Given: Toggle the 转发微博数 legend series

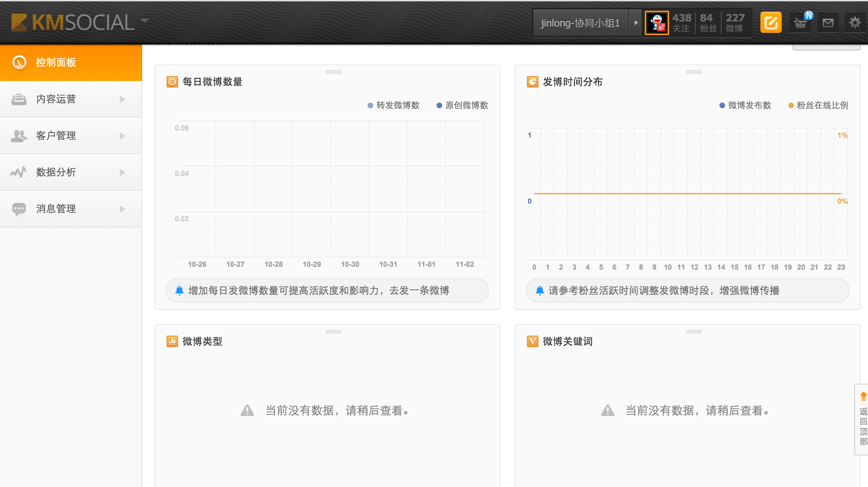Looking at the screenshot, I should 394,105.
